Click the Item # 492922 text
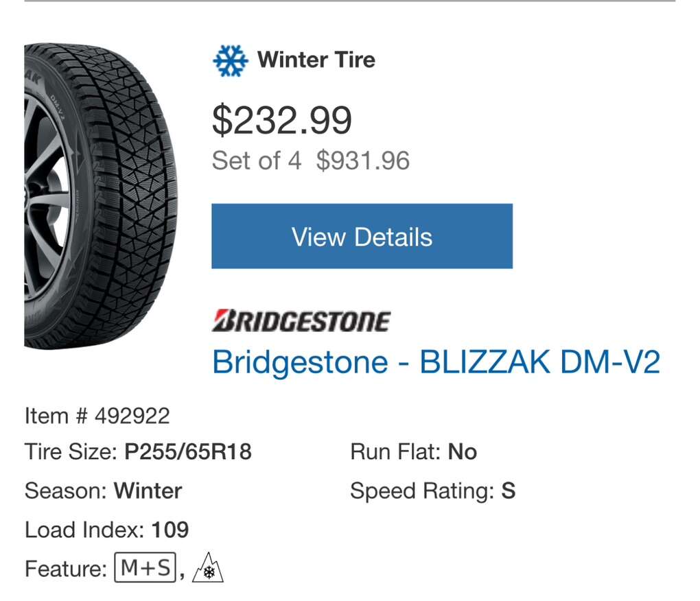This screenshot has height=601, width=700. (97, 416)
